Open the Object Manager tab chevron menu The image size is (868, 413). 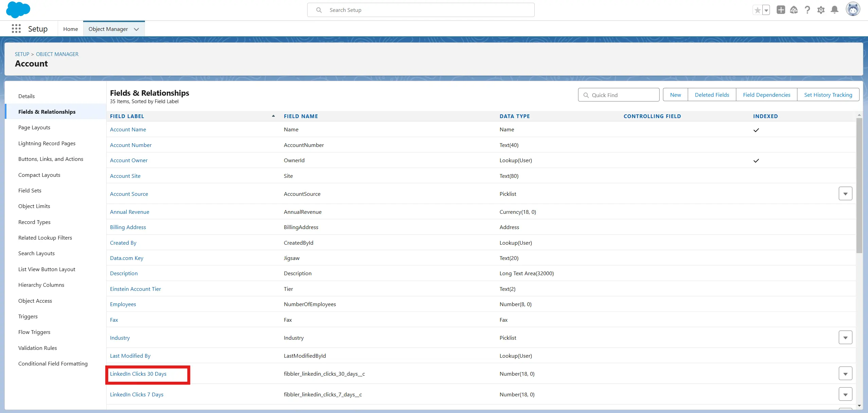[x=136, y=29]
